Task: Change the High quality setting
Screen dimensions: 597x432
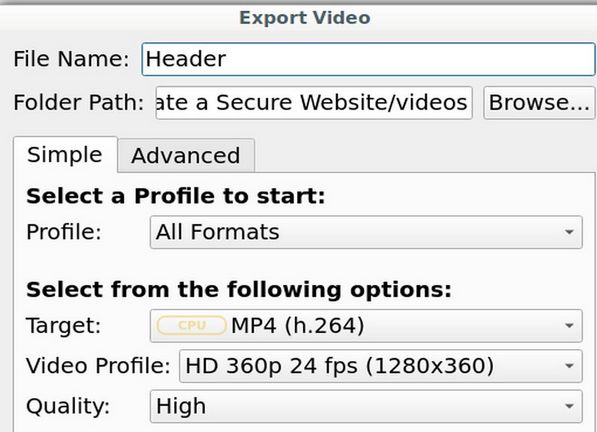Action: click(x=366, y=406)
